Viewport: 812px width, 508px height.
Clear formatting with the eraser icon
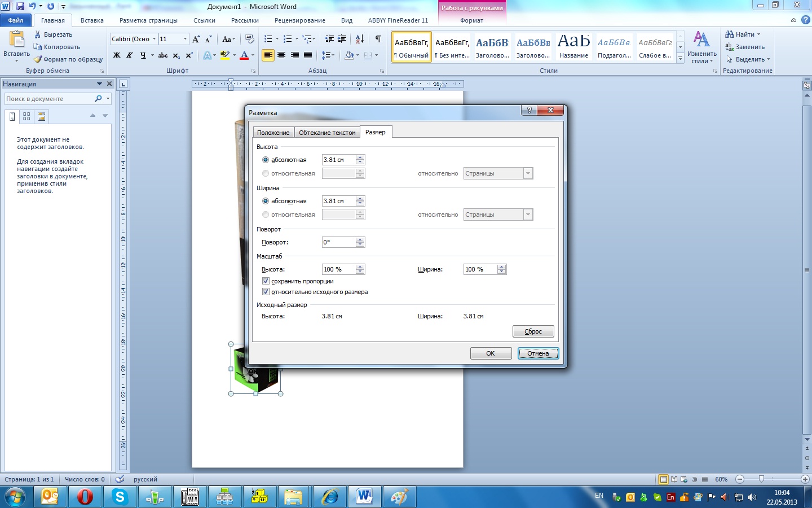(249, 39)
